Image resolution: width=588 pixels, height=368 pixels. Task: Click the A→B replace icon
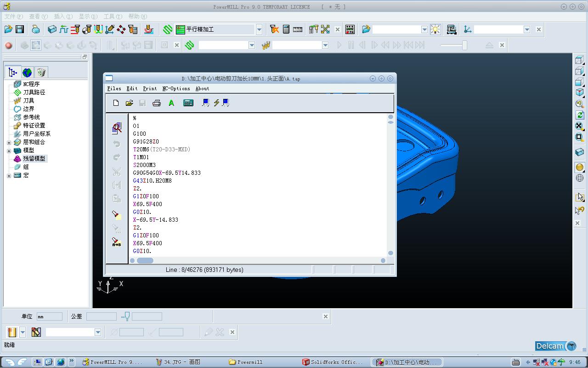[117, 242]
